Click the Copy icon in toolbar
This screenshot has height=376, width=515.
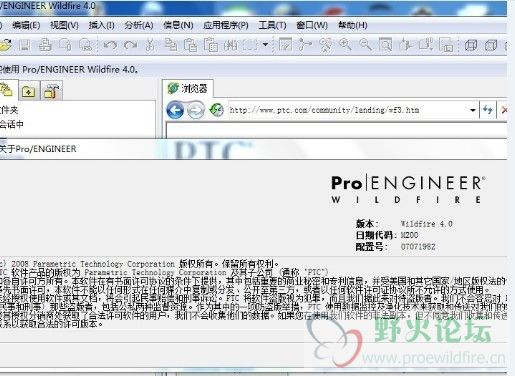[171, 45]
